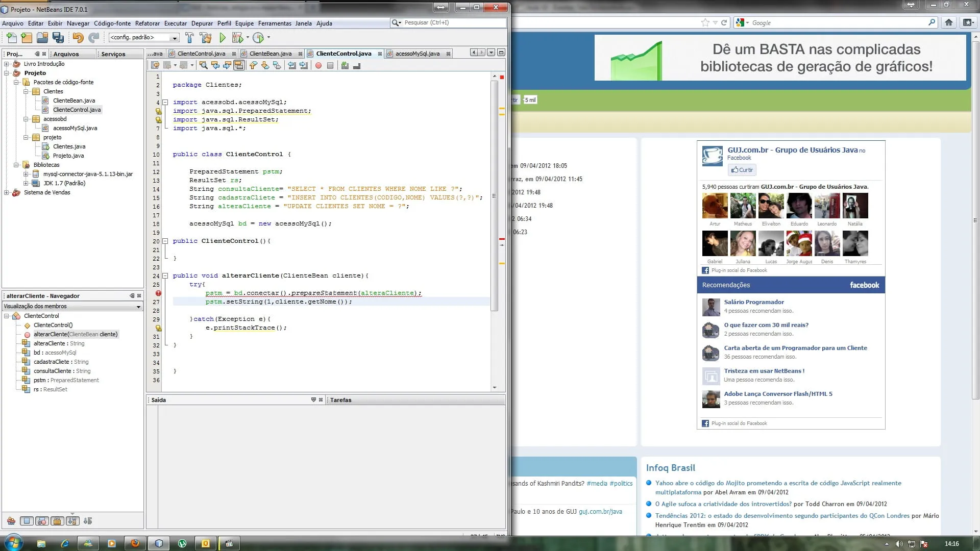Collapse the Bibliotecas tree node
The width and height of the screenshot is (980, 551).
(16, 165)
